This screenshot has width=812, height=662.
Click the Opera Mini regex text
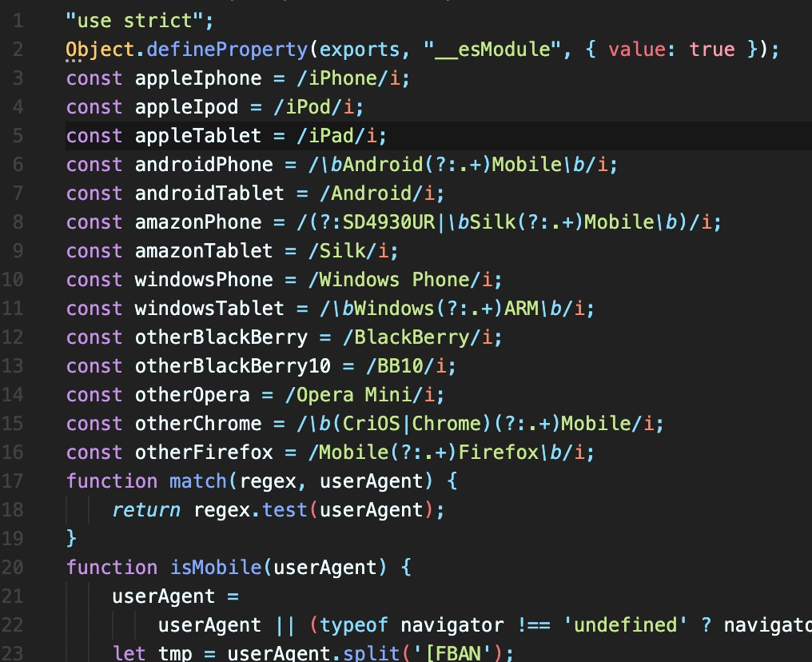(x=364, y=395)
